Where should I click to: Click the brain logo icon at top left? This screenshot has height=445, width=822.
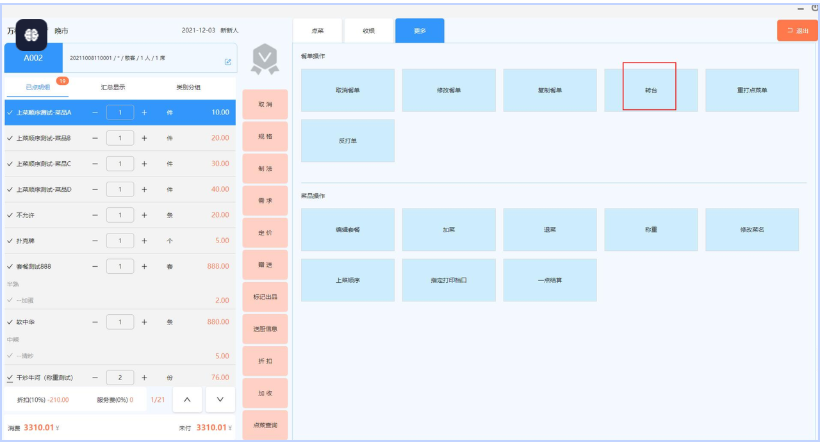click(31, 33)
